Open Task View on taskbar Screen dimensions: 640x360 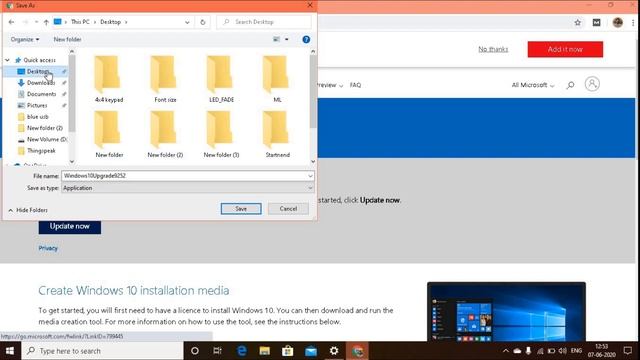pos(218,351)
